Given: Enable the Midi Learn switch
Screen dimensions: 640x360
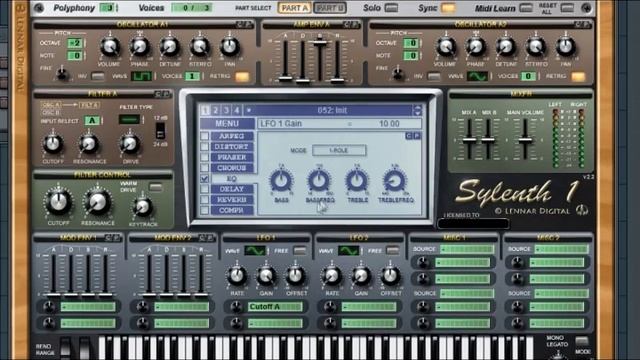Looking at the screenshot, I should pos(526,8).
